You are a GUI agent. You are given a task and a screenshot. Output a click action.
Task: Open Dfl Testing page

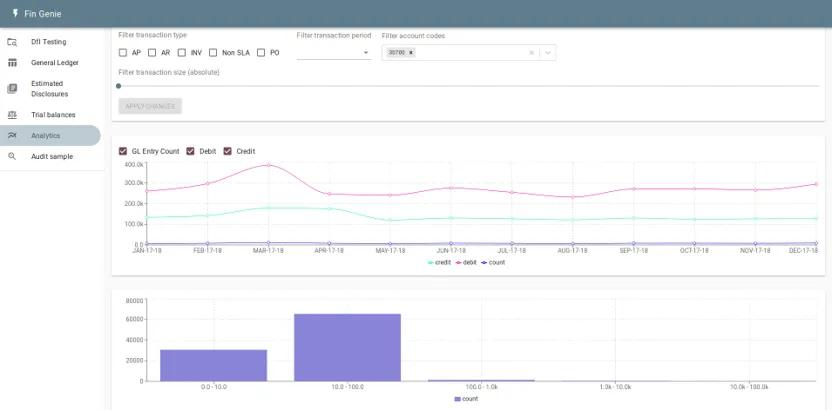(x=50, y=42)
